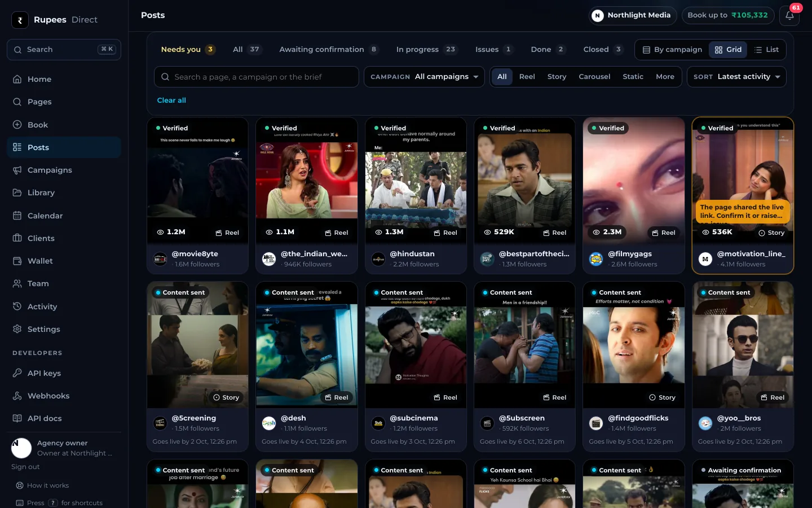Screen dimensions: 812x508
Task: Select the Needs you tab
Action: (x=188, y=50)
